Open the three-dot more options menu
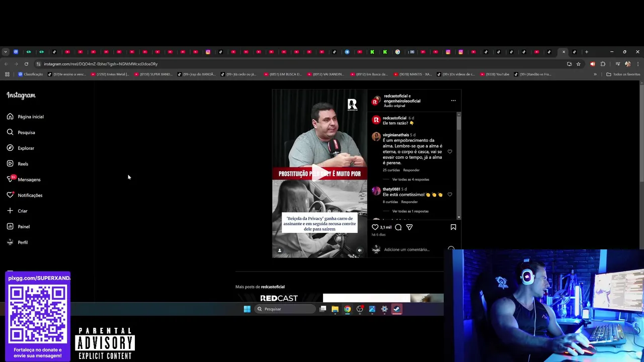644x362 pixels. pyautogui.click(x=453, y=101)
